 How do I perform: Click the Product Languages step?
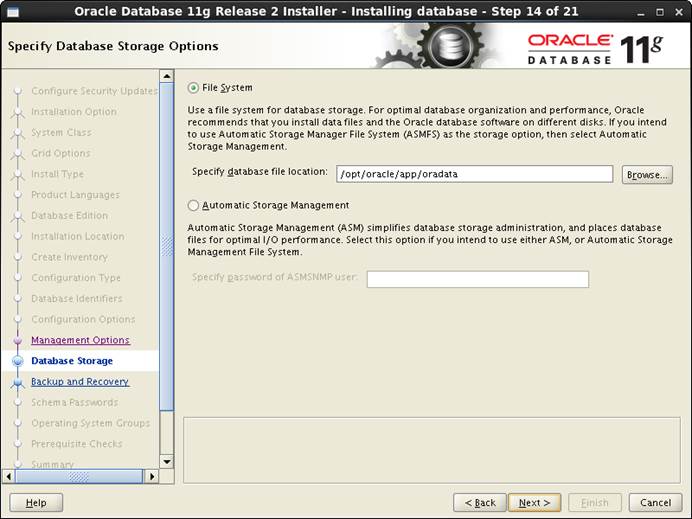click(75, 195)
